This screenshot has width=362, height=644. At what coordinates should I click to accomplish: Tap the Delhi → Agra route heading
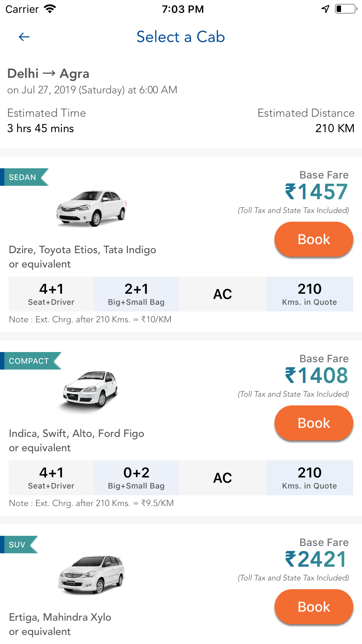(x=48, y=73)
